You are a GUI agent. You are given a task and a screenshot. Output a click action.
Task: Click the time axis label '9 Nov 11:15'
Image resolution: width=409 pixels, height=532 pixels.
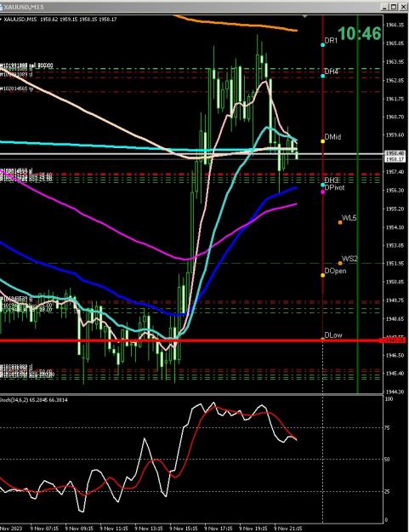coord(114,529)
